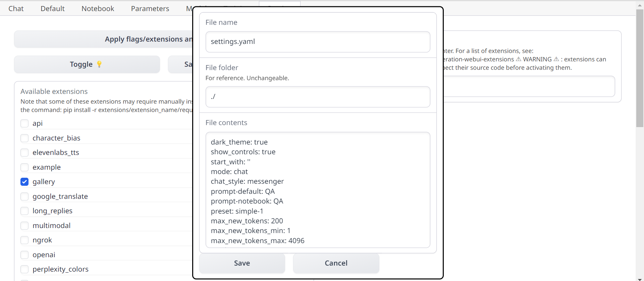Viewport: 644px width, 281px height.
Task: Enable the google_translate extension
Action: [24, 196]
